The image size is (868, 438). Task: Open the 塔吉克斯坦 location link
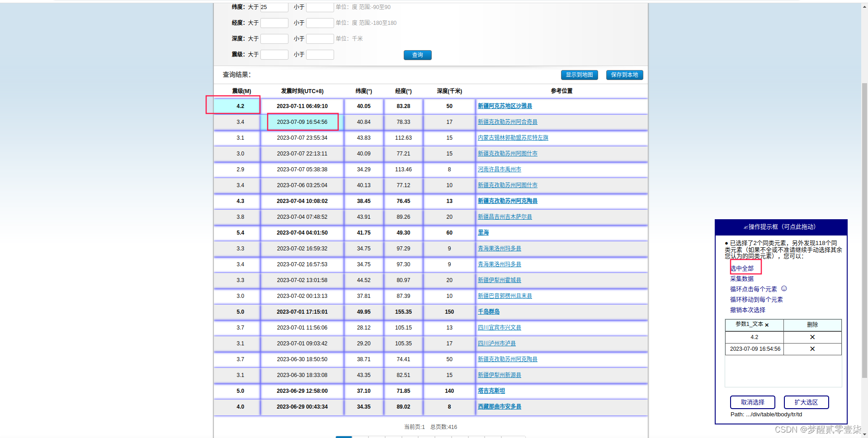coord(491,391)
